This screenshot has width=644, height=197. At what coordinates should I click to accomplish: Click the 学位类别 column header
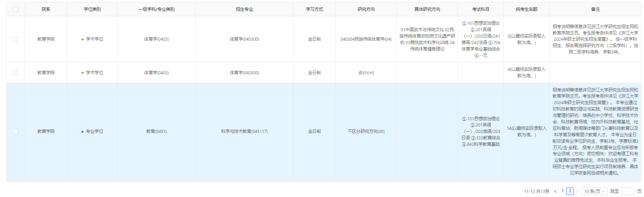[92, 9]
